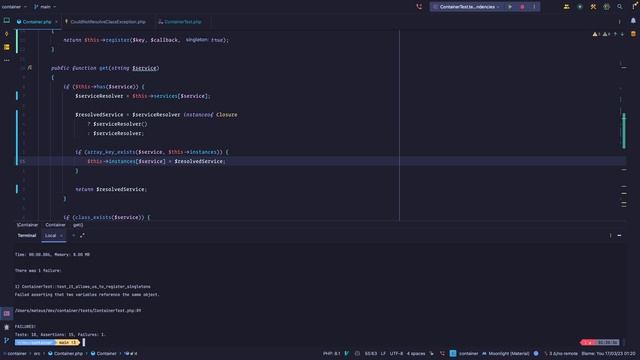Go to previous highlighted error arrow
640x360 pixels.
click(616, 34)
